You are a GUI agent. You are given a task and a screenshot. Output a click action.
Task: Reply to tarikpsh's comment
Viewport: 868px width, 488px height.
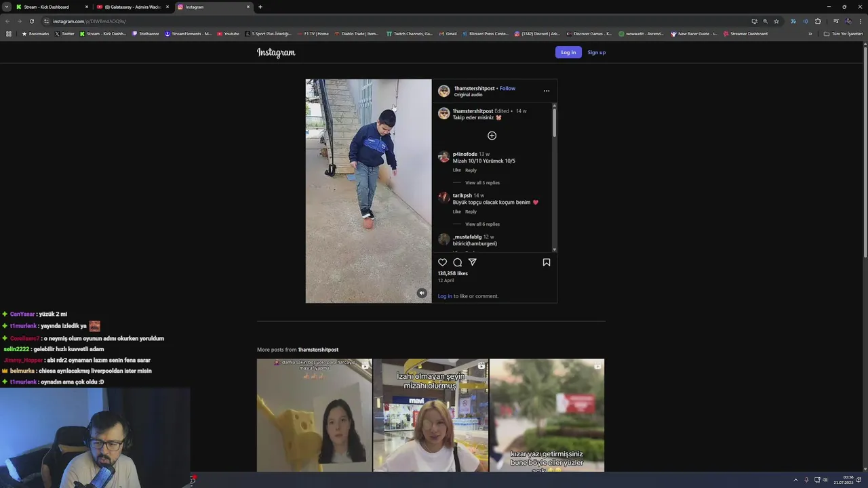471,211
